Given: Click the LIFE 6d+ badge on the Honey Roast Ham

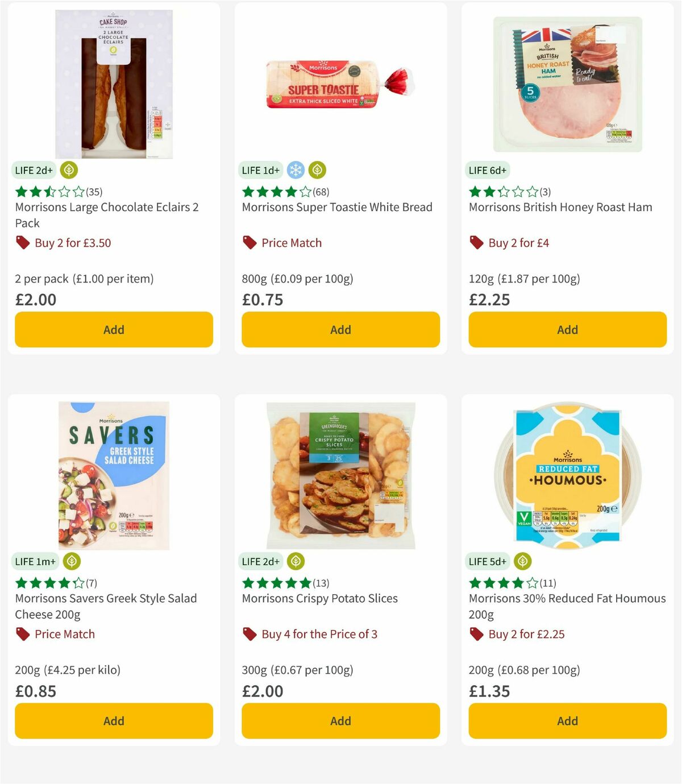Looking at the screenshot, I should [486, 169].
